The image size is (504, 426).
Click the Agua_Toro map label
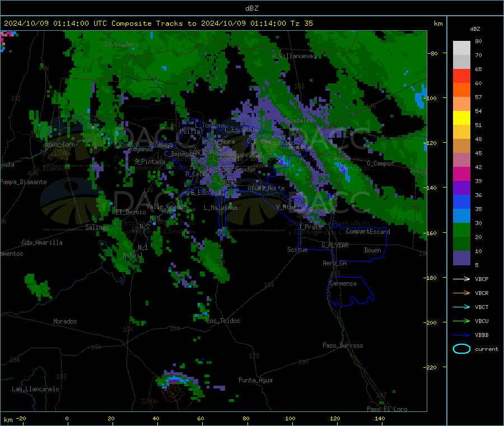[60, 144]
